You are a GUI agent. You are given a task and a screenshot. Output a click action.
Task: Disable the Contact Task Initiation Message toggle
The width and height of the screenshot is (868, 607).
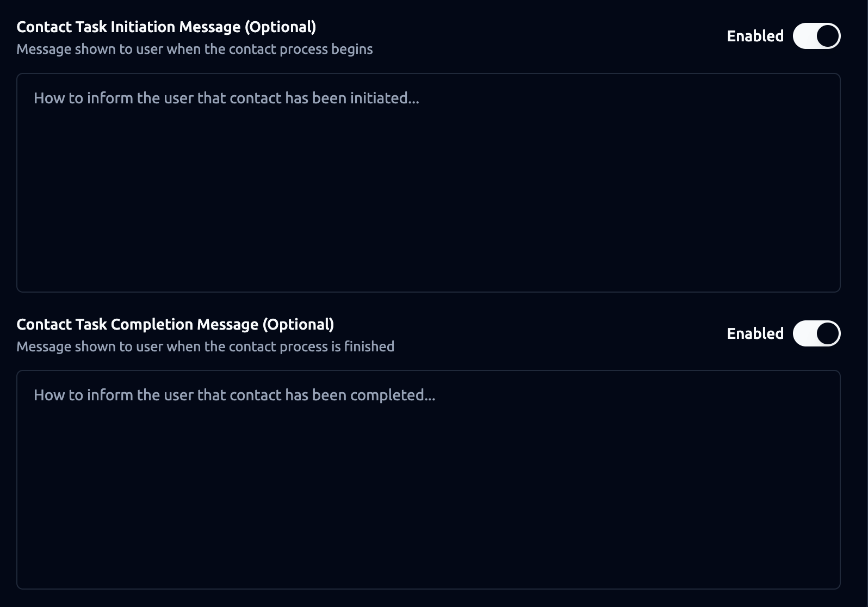coord(816,36)
